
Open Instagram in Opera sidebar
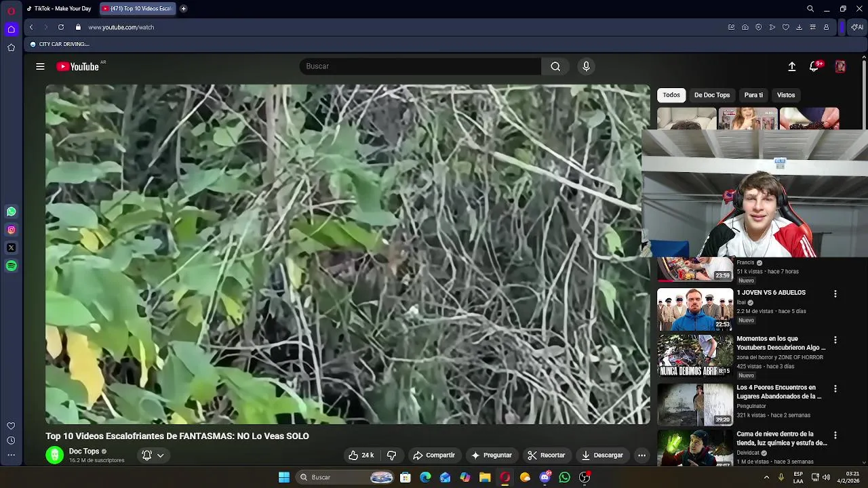point(11,230)
